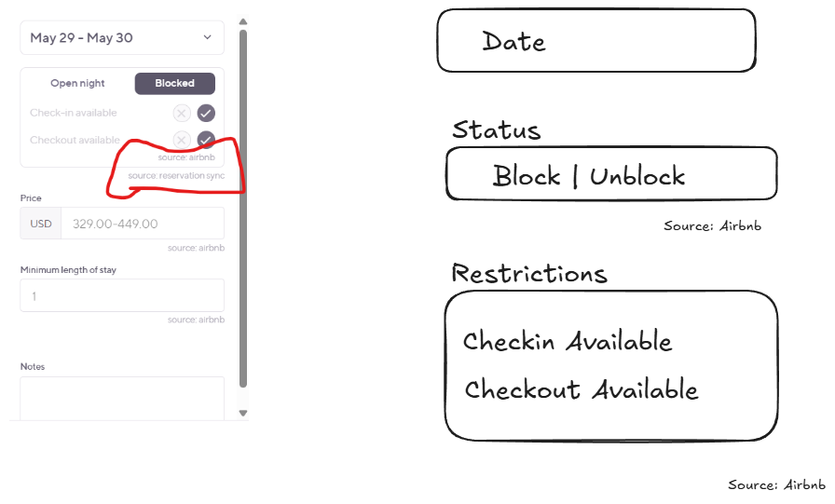This screenshot has height=504, width=835.
Task: Click the Checkout available X icon
Action: [x=182, y=140]
